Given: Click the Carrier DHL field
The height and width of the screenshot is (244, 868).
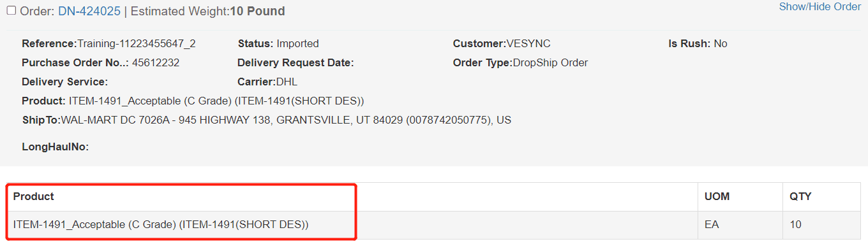Looking at the screenshot, I should click(x=267, y=82).
